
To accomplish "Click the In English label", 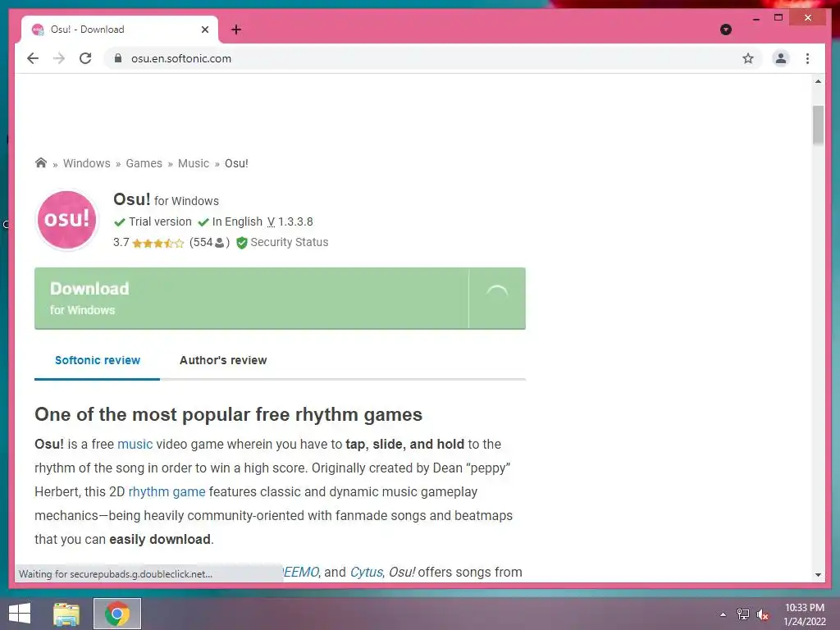I will click(237, 221).
